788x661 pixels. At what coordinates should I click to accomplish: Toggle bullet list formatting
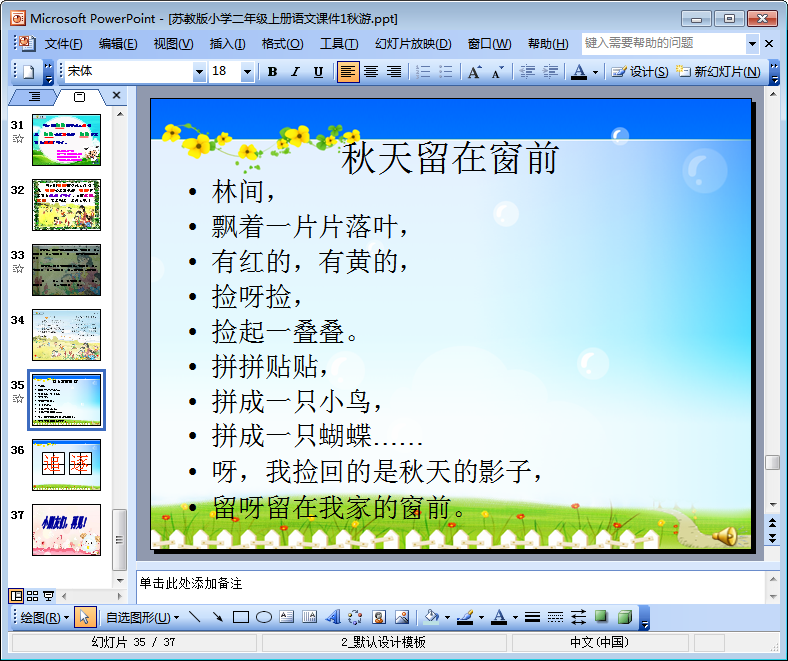pos(446,72)
